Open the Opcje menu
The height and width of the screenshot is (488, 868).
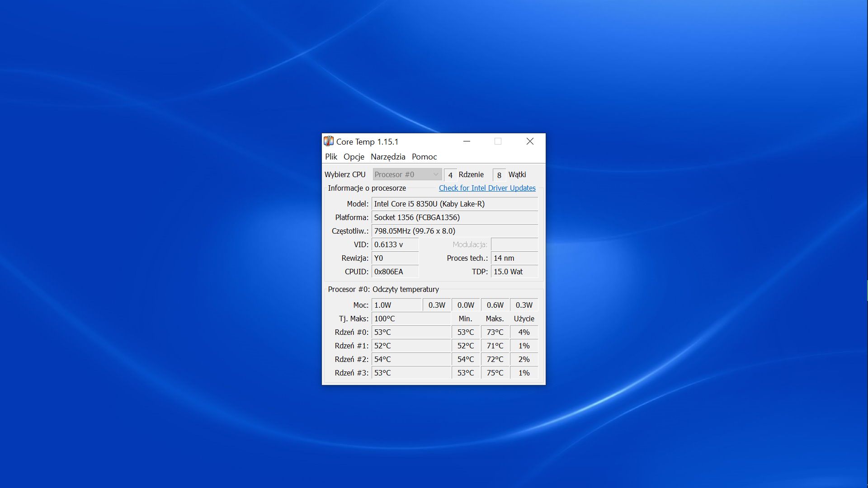click(x=354, y=157)
